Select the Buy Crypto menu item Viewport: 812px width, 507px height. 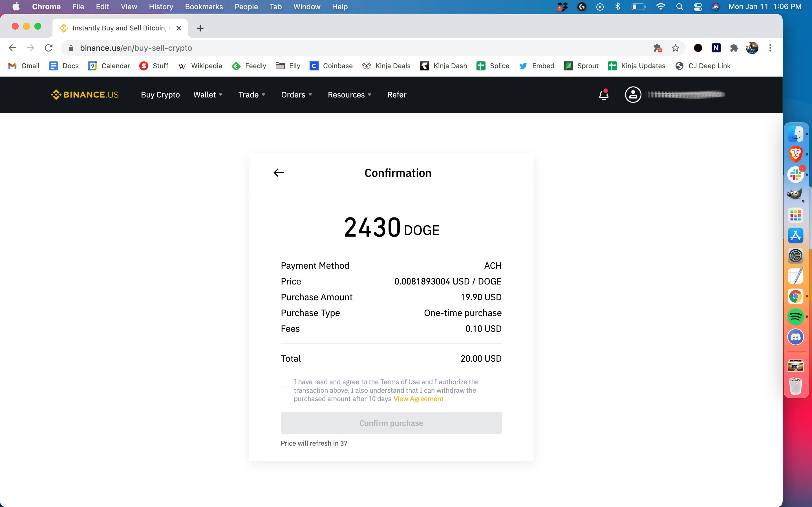coord(160,95)
